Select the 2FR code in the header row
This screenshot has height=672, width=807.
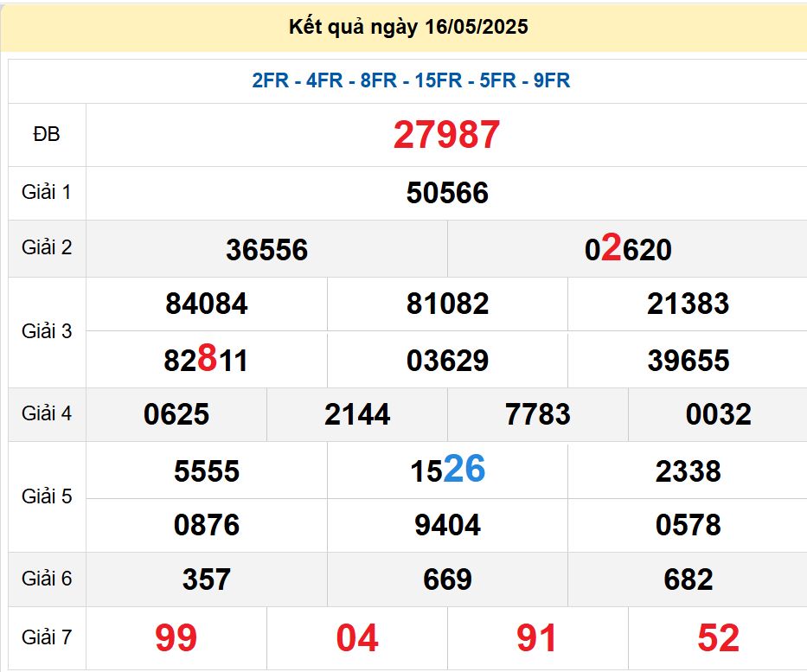[x=271, y=81]
